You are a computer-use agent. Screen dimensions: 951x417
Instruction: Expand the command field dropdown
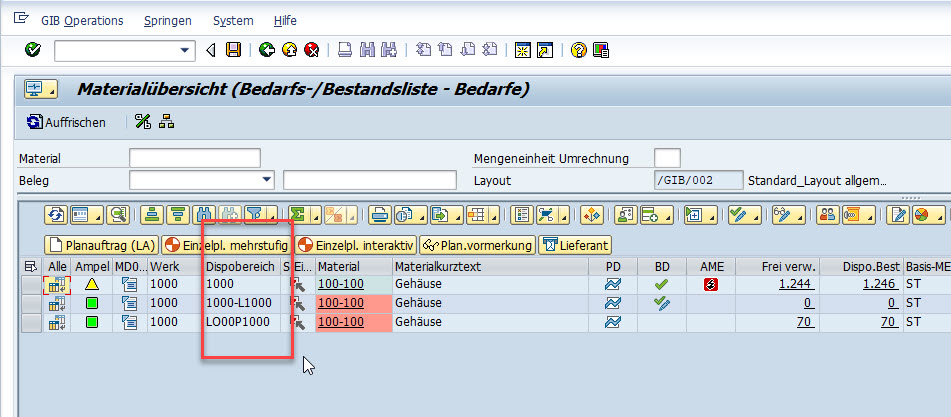click(x=186, y=50)
